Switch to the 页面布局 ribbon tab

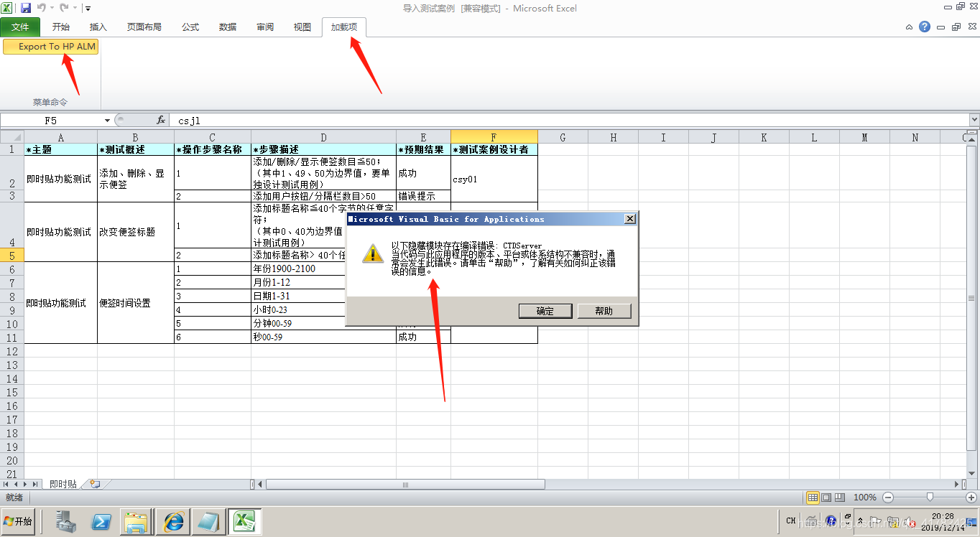[144, 27]
